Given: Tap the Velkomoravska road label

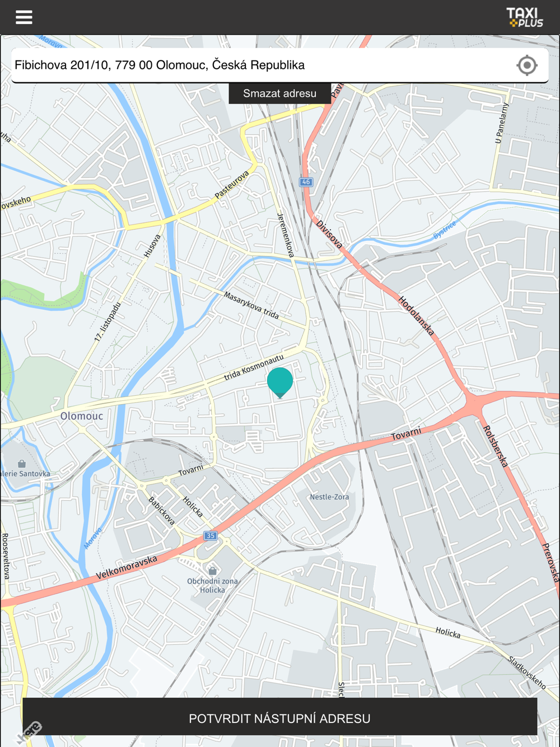Looking at the screenshot, I should (x=127, y=568).
